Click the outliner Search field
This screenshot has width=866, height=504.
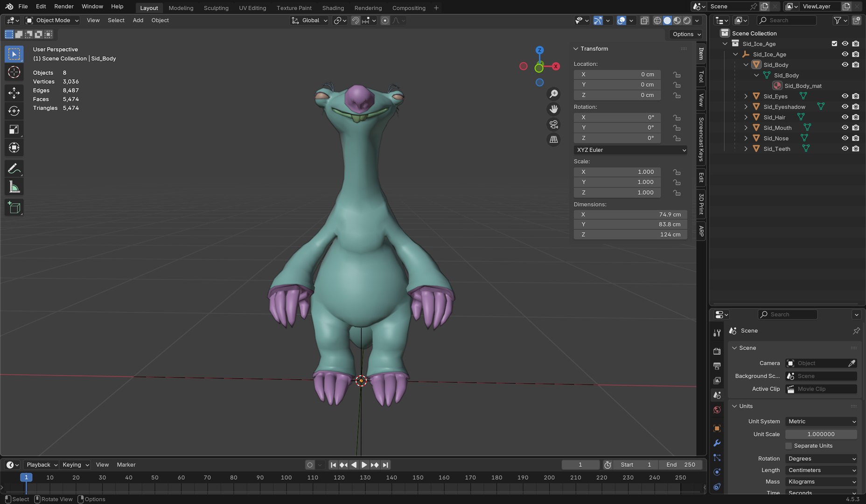pyautogui.click(x=787, y=21)
